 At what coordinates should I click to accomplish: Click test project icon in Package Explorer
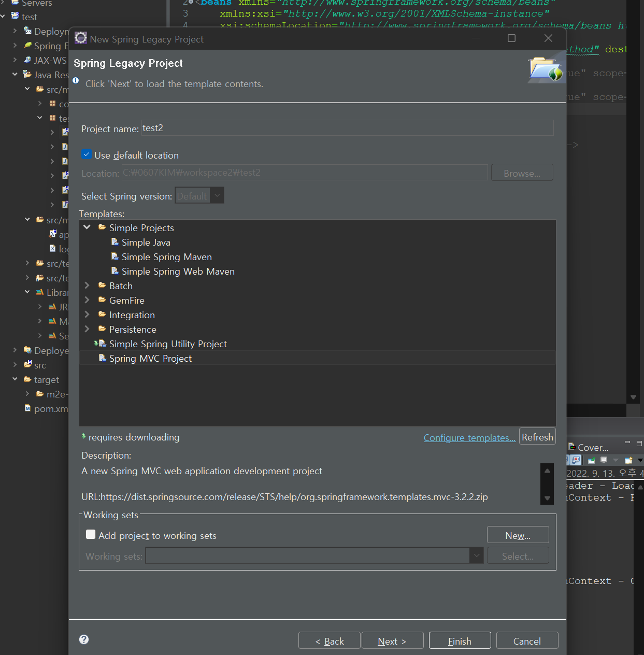click(15, 16)
